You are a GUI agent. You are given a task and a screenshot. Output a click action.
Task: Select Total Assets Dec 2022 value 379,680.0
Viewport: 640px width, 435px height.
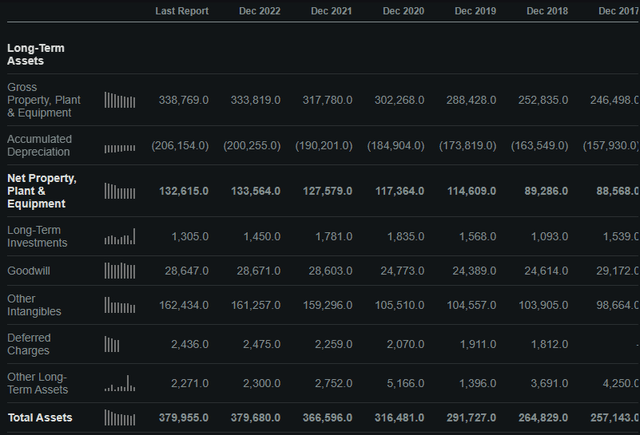tap(256, 417)
